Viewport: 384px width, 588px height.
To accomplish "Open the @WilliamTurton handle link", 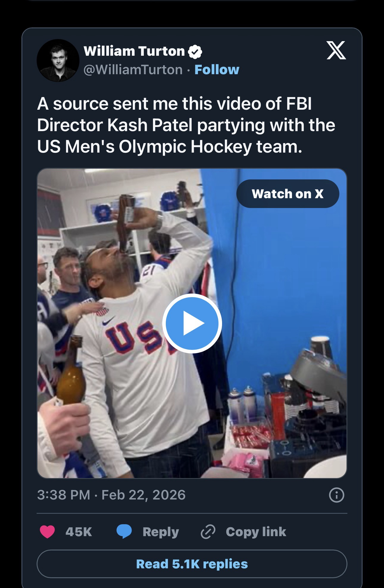I will click(133, 70).
